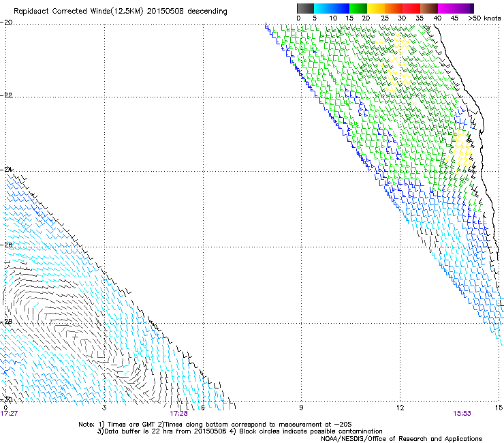504x443 pixels.
Task: Click the 'Rapidscat Corrected Winds(12.5KM)' title text
Action: (x=78, y=12)
